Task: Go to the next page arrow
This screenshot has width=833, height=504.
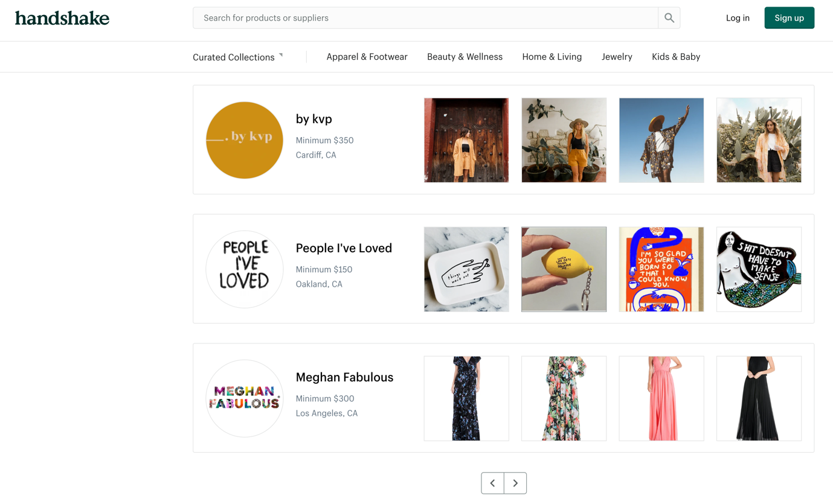Action: [x=515, y=483]
